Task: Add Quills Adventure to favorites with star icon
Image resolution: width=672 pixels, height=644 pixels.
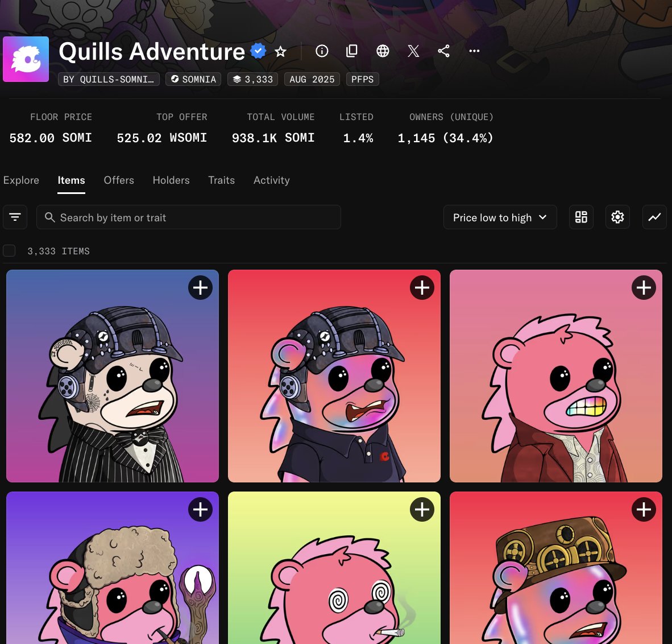Action: 280,51
